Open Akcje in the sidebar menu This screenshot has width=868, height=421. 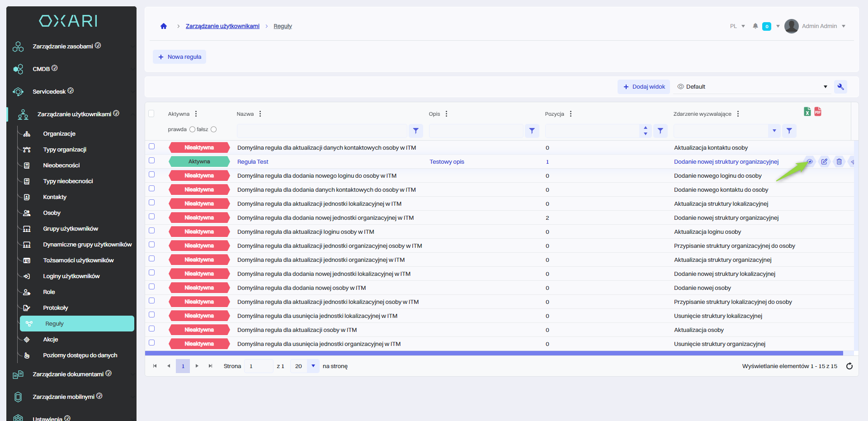(x=51, y=340)
